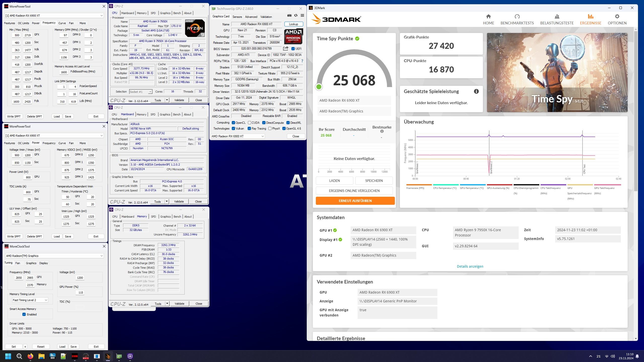Toggle the DirectML checkbox in GPU-Z
The image size is (644, 362).
point(288,123)
